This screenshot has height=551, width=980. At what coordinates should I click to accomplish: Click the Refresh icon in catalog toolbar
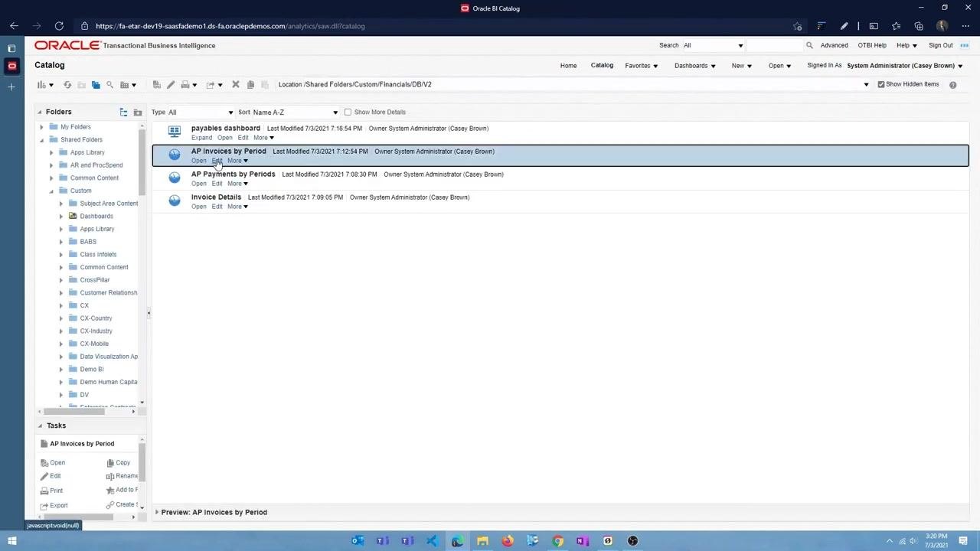point(67,85)
